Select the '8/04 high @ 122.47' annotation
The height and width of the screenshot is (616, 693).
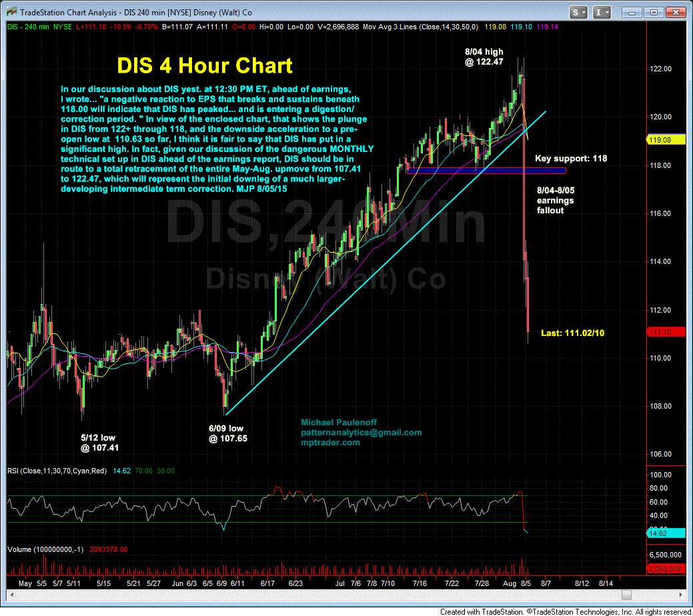tap(484, 57)
